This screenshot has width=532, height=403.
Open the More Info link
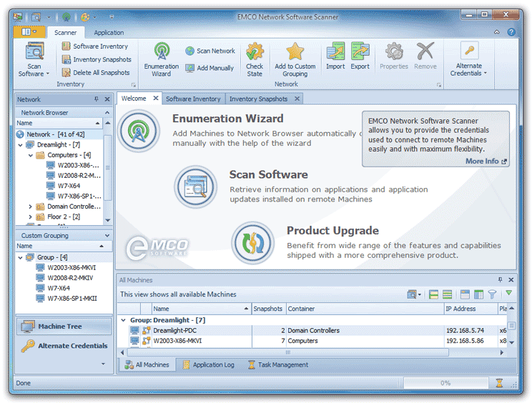pos(486,161)
